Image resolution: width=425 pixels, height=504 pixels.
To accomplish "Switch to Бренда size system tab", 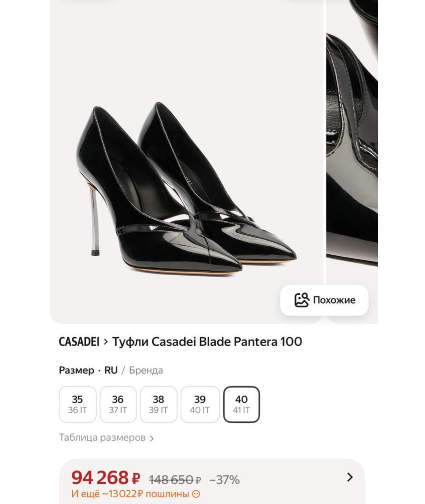I will coord(146,371).
